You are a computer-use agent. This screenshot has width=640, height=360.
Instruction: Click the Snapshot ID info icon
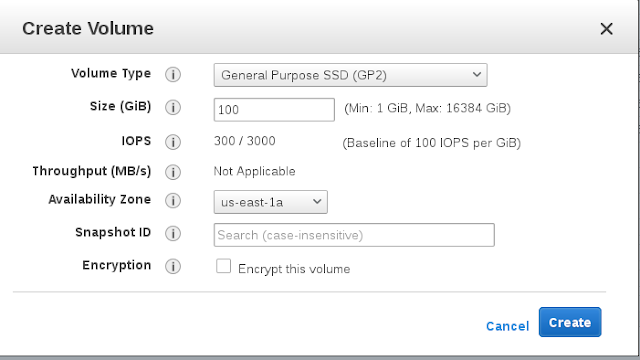(173, 233)
